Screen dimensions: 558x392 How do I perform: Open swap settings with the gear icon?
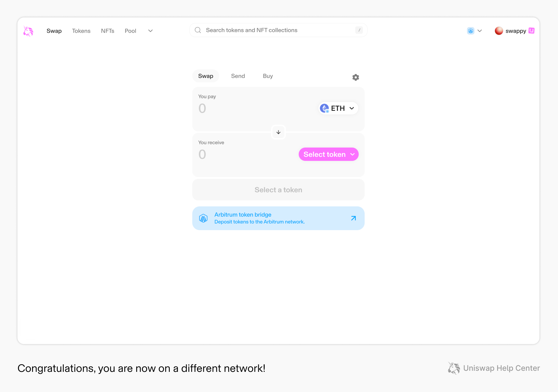pos(355,77)
